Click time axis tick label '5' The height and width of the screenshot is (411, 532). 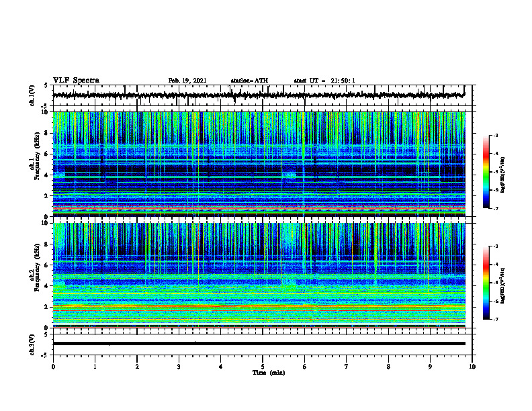(x=263, y=367)
